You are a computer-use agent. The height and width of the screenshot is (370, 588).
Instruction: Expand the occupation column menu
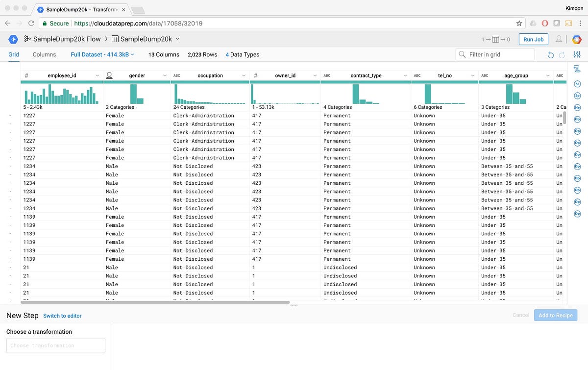(244, 75)
